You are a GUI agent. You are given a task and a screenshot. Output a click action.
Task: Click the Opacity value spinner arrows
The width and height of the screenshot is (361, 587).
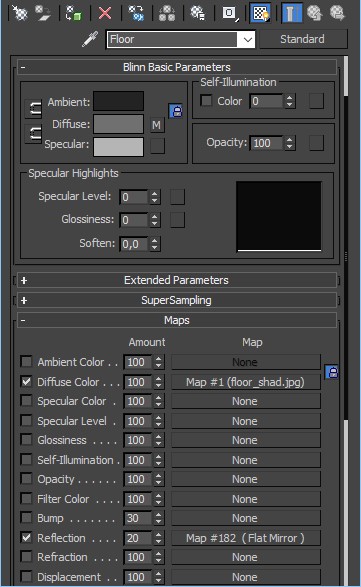289,143
